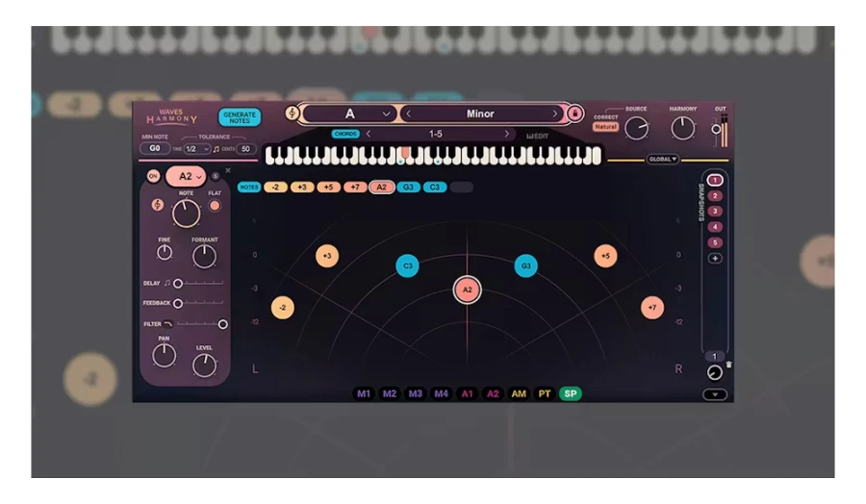The height and width of the screenshot is (504, 866).
Task: Click the tolerance note sync icon
Action: [x=216, y=149]
